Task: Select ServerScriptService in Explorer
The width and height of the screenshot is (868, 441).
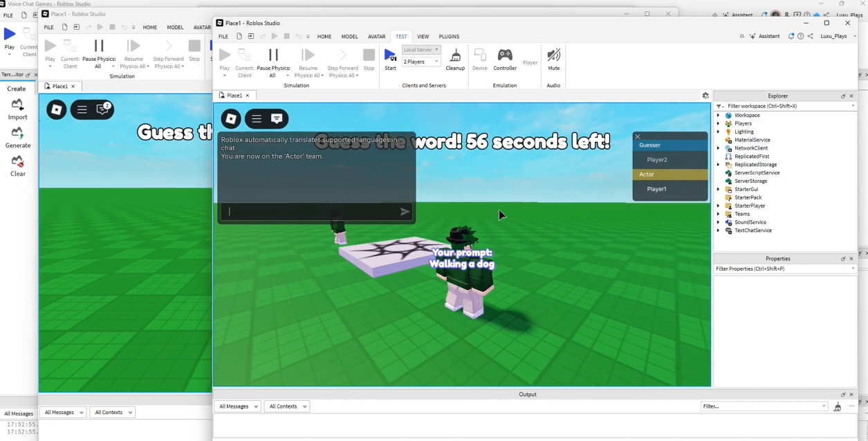Action: pyautogui.click(x=756, y=173)
